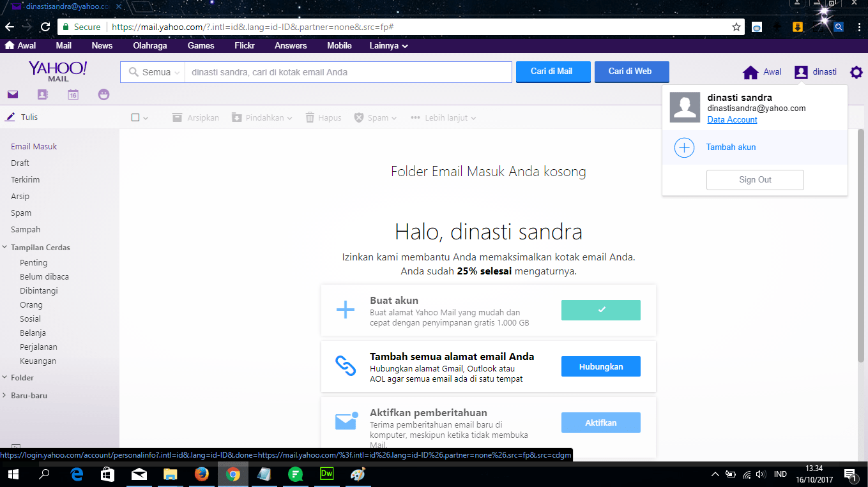Open Olahraga in the top navigation bar
Viewport: 868px width, 487px height.
coord(149,46)
